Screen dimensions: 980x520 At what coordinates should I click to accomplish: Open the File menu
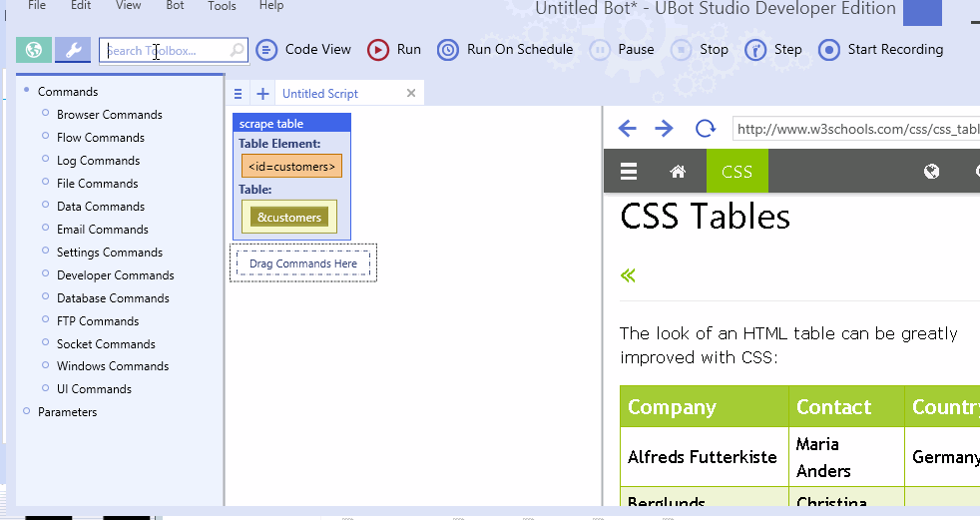pyautogui.click(x=37, y=5)
